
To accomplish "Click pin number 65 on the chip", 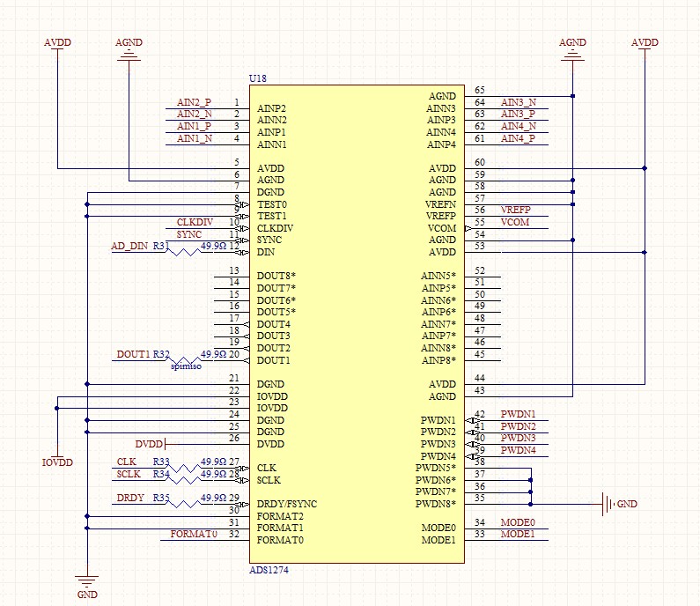I will click(x=480, y=90).
